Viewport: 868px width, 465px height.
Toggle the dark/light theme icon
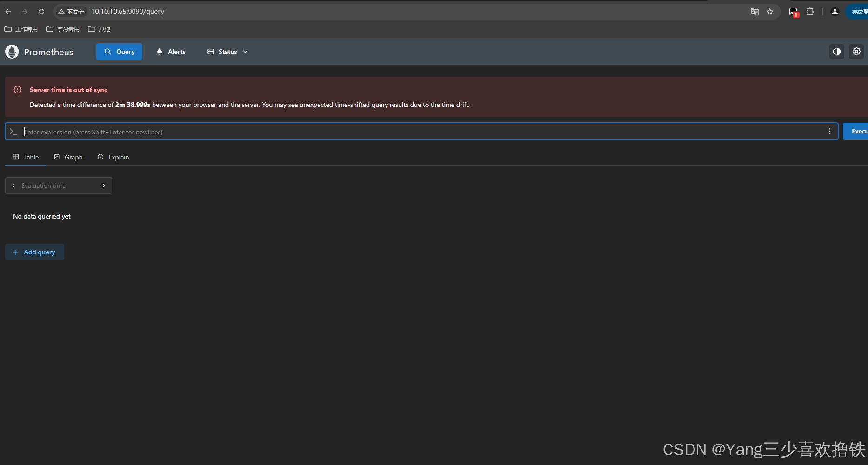[837, 52]
